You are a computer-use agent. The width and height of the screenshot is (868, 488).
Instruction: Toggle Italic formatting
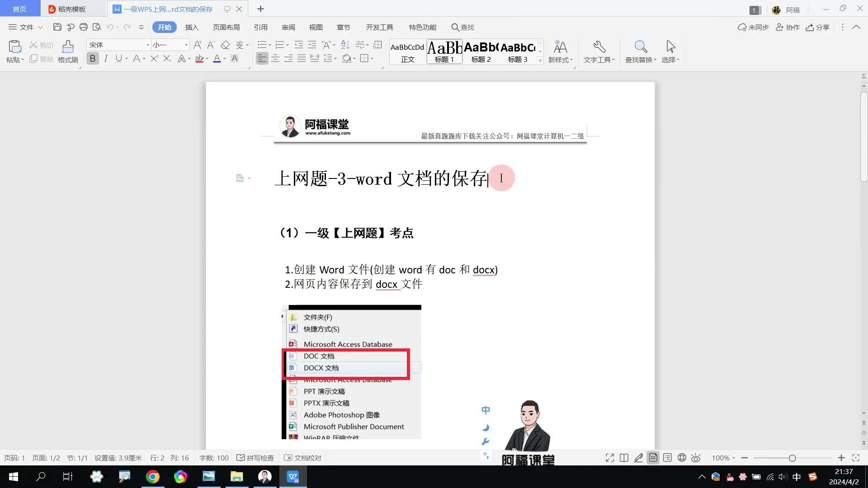pyautogui.click(x=106, y=58)
